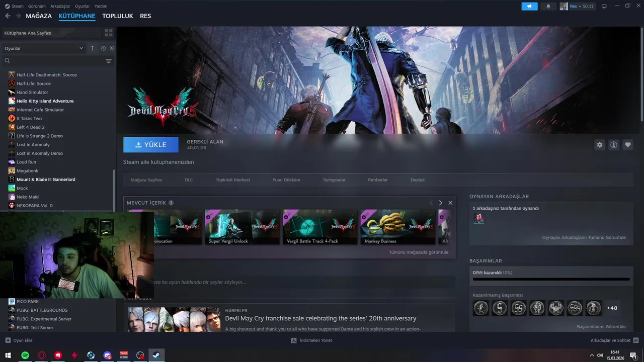Open the notifications bell
The height and width of the screenshot is (362, 644).
(x=548, y=6)
